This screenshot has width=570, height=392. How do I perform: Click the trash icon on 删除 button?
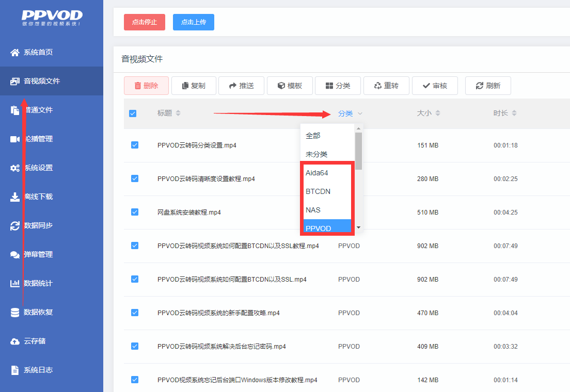[138, 86]
